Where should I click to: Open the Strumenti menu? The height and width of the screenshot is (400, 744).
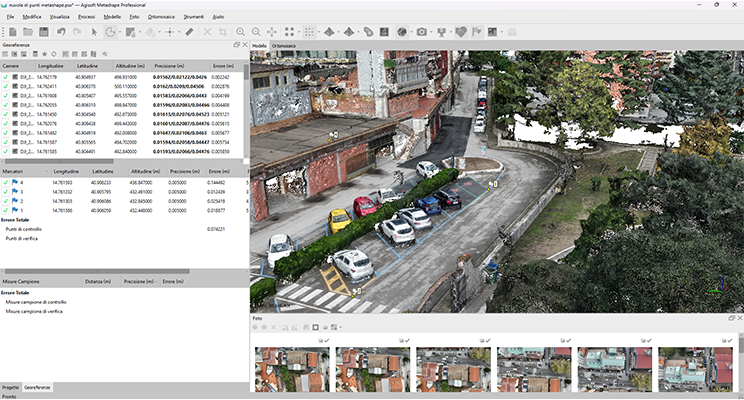(194, 17)
